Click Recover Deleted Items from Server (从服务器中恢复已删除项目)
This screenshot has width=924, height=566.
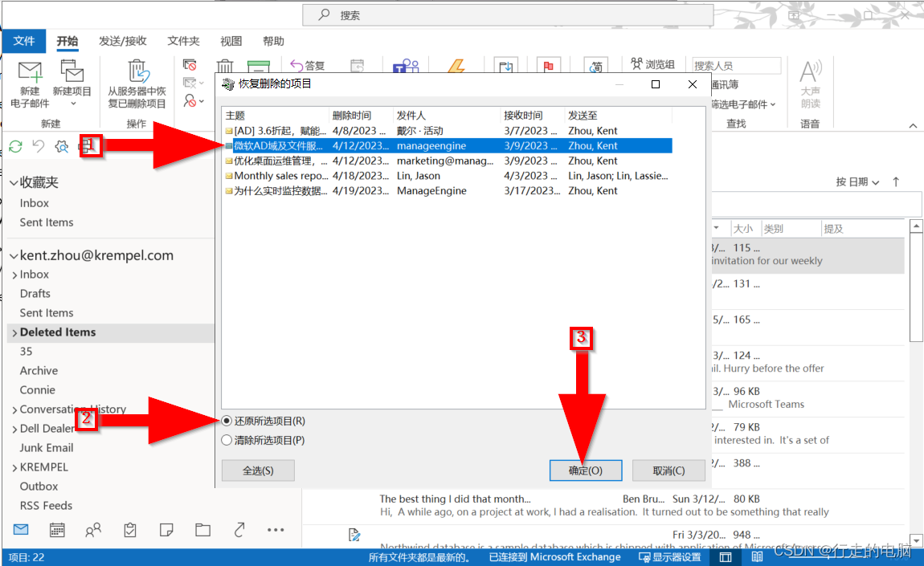click(137, 84)
